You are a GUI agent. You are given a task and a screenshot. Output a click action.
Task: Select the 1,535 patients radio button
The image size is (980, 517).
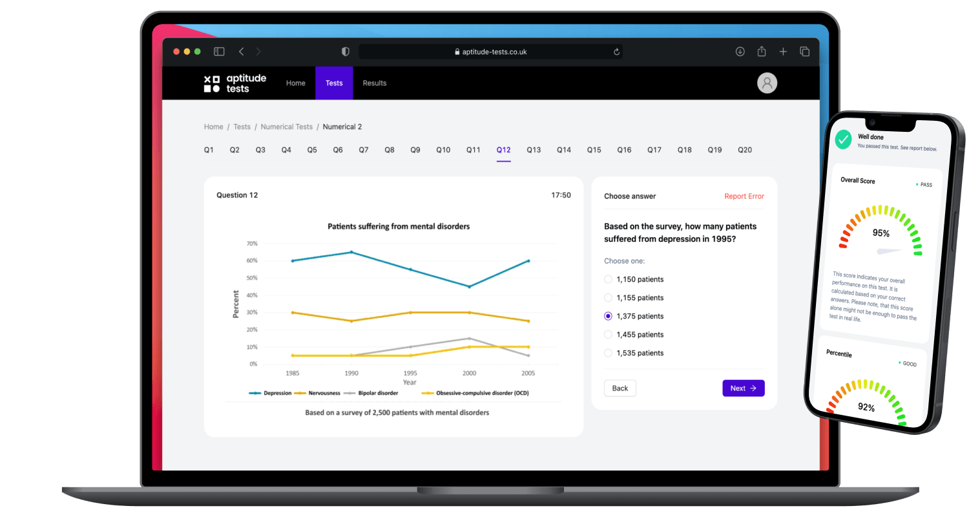pyautogui.click(x=608, y=353)
